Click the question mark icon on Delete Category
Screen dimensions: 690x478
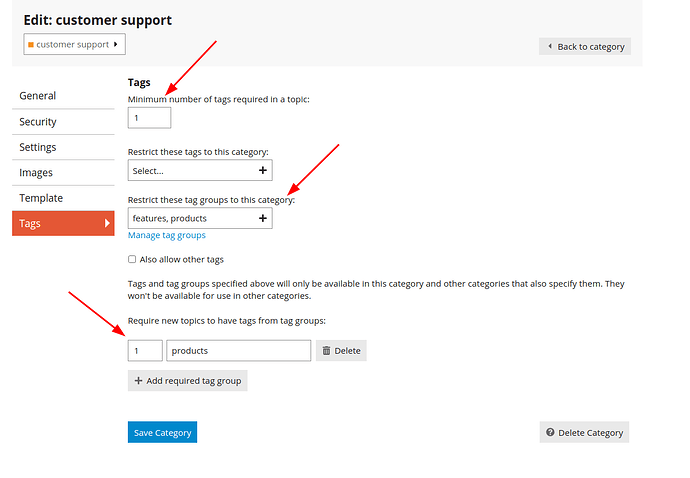550,432
